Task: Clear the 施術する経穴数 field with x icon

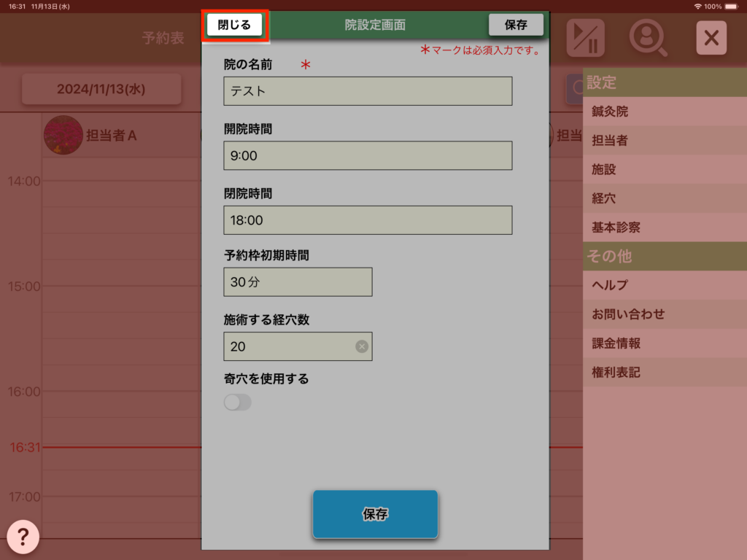Action: pos(362,346)
